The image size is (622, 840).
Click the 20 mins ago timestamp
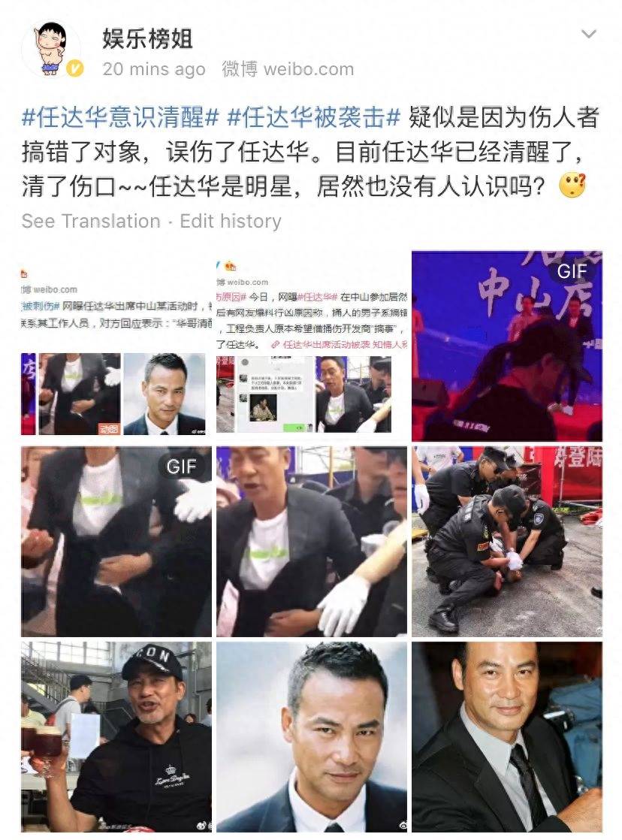tap(154, 69)
